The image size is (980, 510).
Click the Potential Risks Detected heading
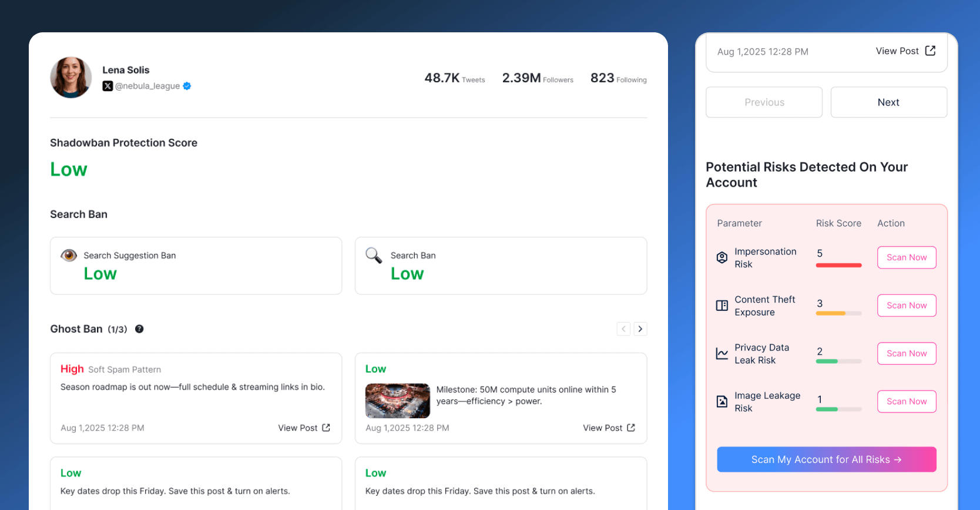(x=807, y=175)
